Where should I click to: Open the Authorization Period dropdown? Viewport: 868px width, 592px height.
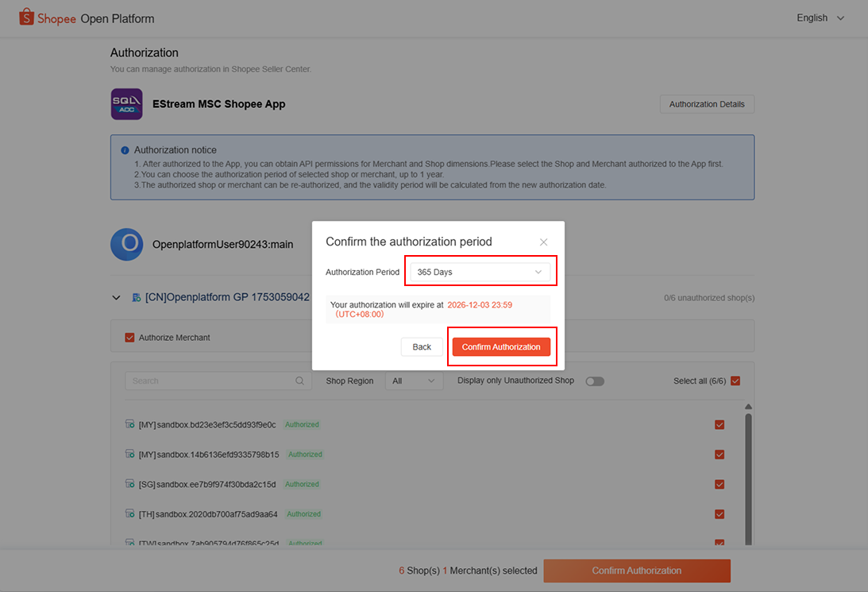(x=480, y=270)
